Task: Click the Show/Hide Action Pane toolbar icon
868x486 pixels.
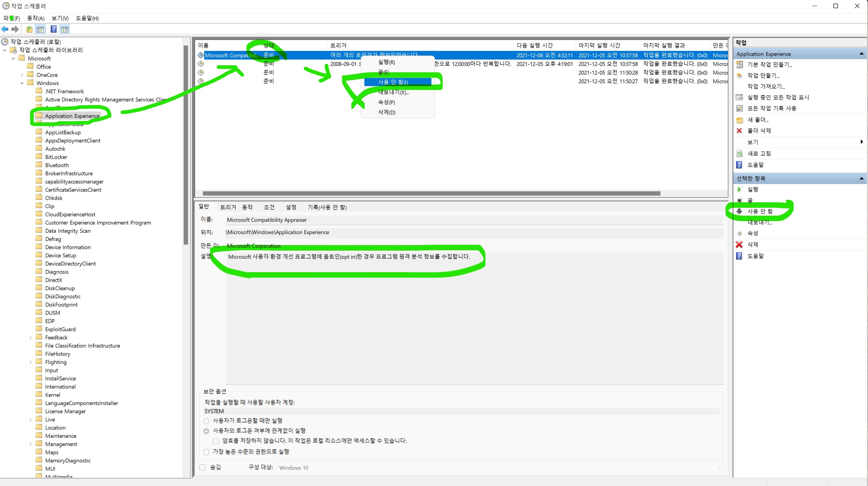Action: tap(65, 29)
